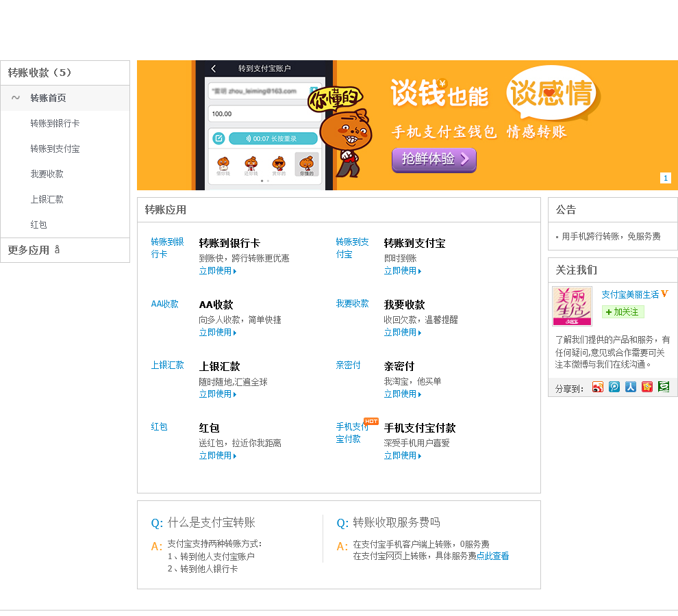The width and height of the screenshot is (678, 616).
Task: Click the question 转账收取服务费吗
Action: point(397,523)
